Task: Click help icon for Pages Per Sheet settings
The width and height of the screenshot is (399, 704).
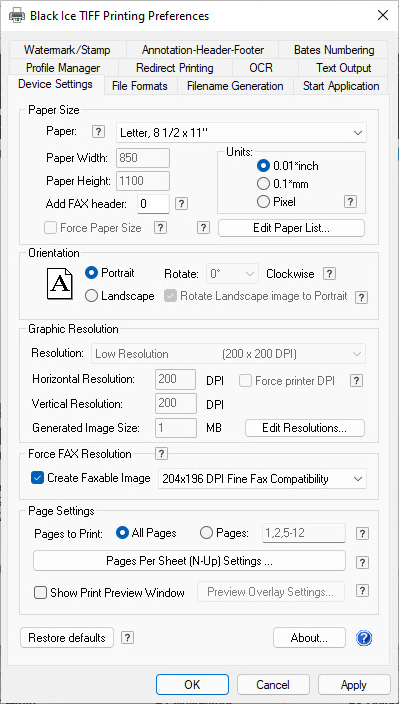Action: tap(362, 562)
